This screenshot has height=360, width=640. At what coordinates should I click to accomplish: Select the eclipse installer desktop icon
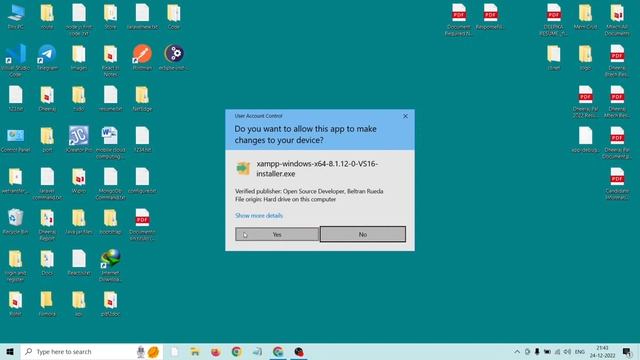[x=174, y=58]
